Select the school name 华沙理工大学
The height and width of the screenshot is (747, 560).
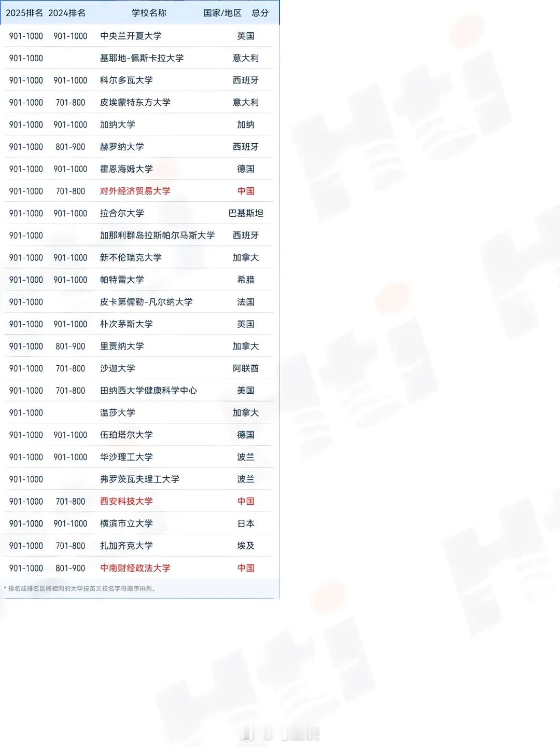pos(127,457)
